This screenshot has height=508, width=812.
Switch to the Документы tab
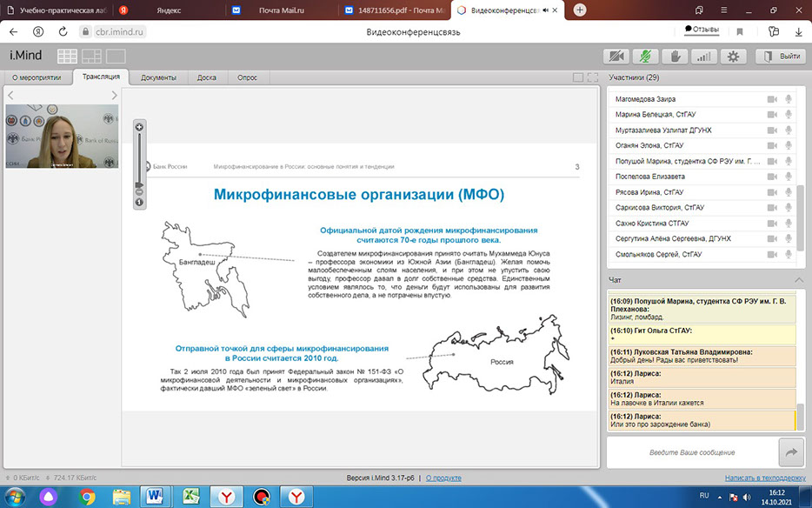(158, 77)
